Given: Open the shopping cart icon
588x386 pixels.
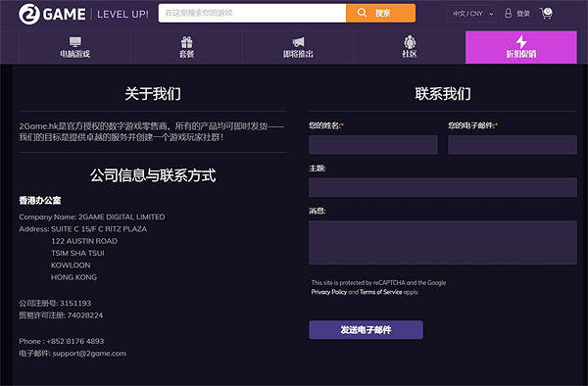Looking at the screenshot, I should pos(546,14).
